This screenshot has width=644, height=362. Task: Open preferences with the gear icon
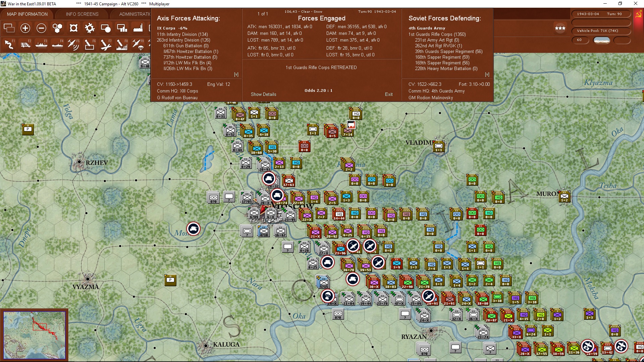[x=90, y=28]
